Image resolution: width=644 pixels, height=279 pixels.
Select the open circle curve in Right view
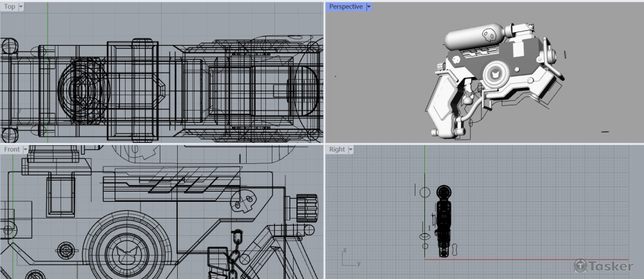click(424, 192)
